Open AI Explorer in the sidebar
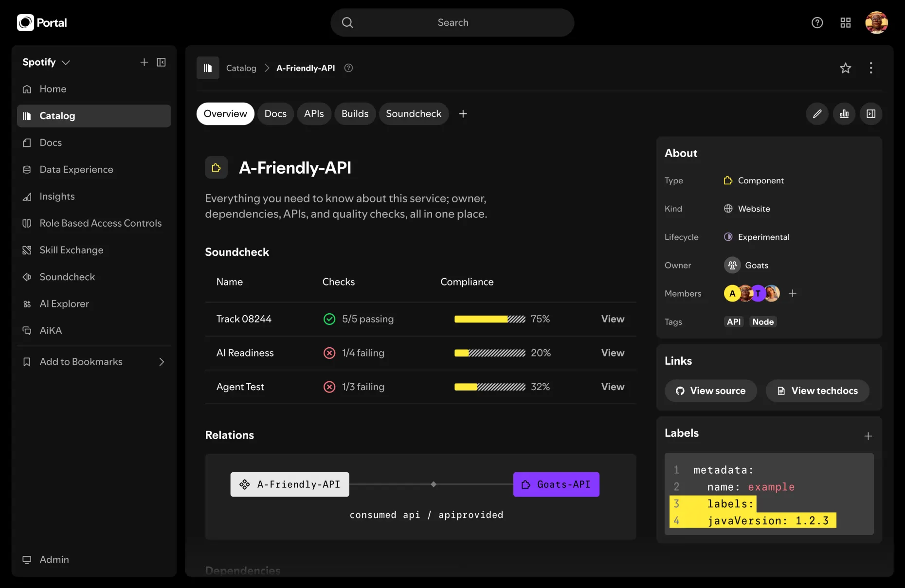The width and height of the screenshot is (905, 588). pos(94,303)
